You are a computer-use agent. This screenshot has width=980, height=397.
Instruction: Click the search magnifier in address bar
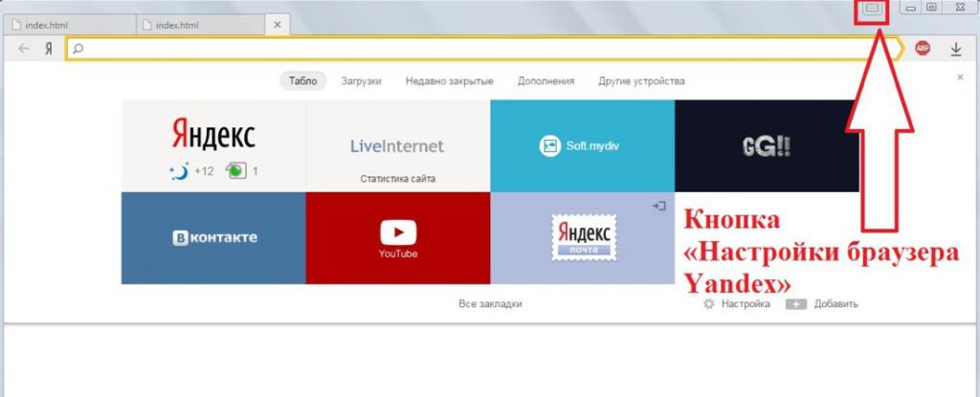(x=78, y=49)
